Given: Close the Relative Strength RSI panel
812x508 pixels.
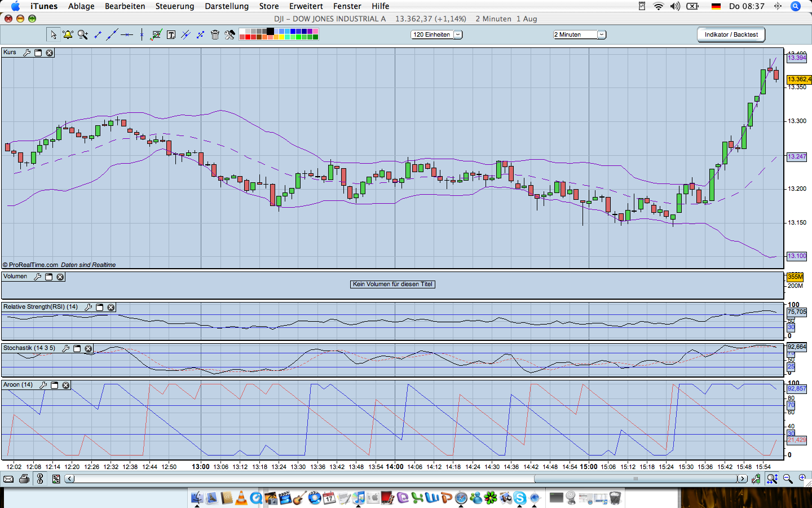Looking at the screenshot, I should point(111,307).
